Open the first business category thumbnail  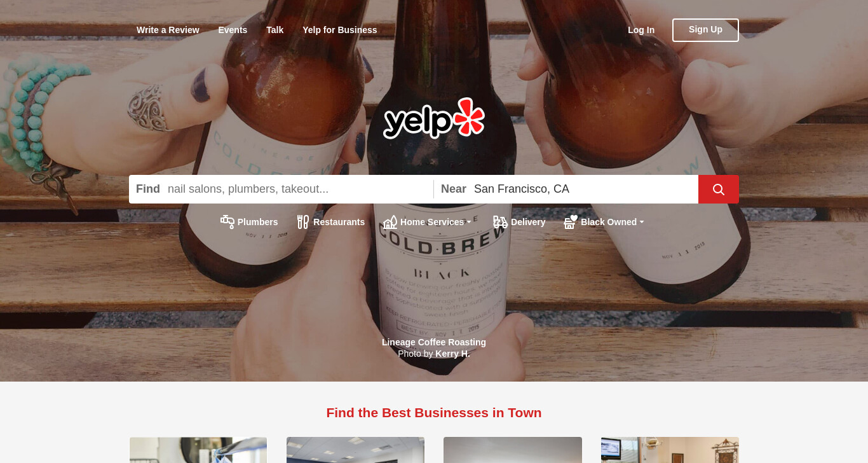click(198, 450)
